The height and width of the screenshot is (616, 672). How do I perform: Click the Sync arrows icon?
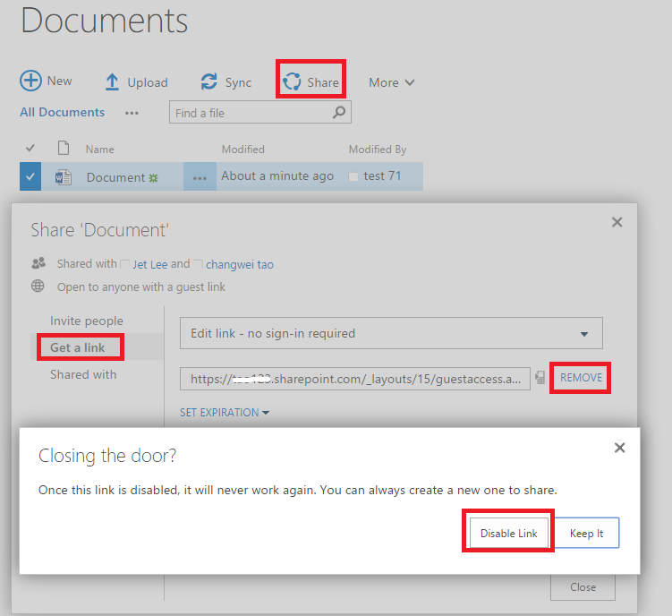pos(209,81)
